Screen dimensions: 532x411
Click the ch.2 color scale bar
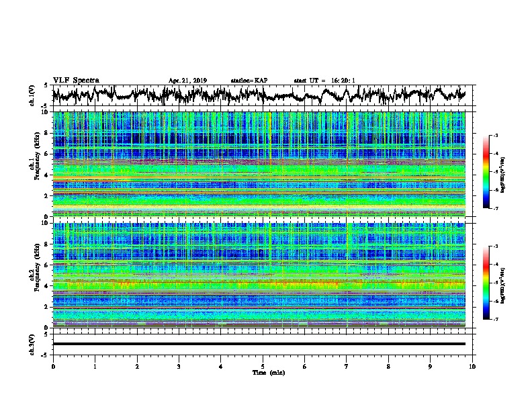486,283
